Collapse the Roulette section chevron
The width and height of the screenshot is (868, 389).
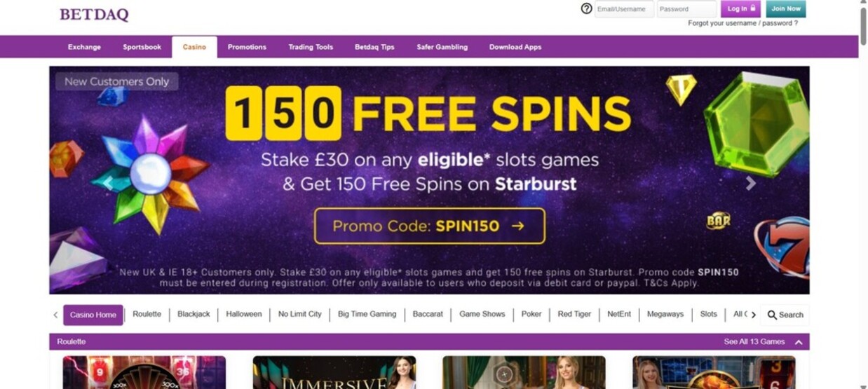(799, 342)
